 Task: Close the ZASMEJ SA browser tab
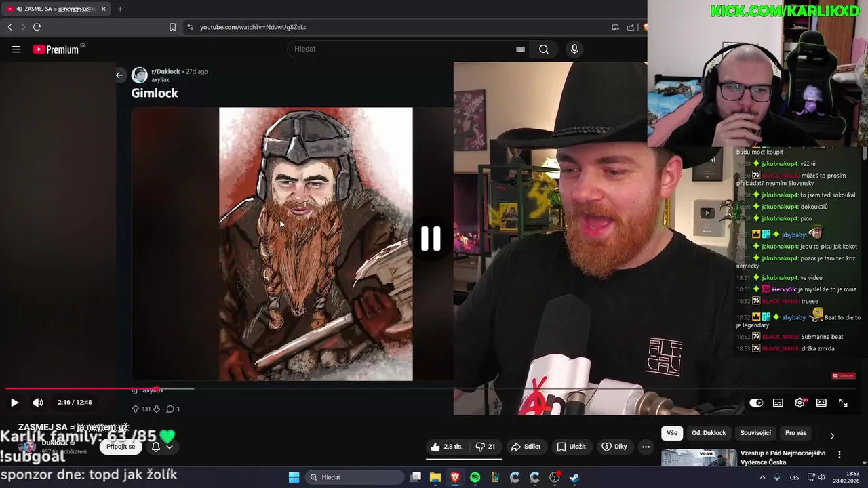tap(103, 9)
